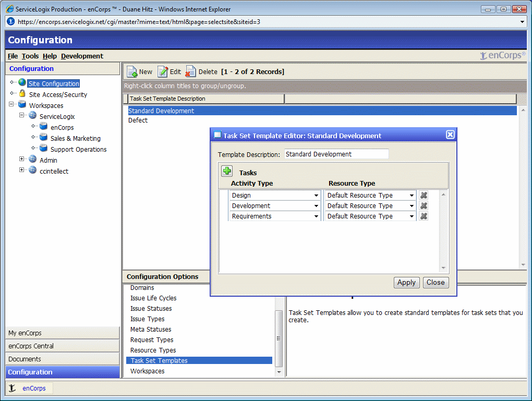Switch to enCorps Central panel

(63, 346)
